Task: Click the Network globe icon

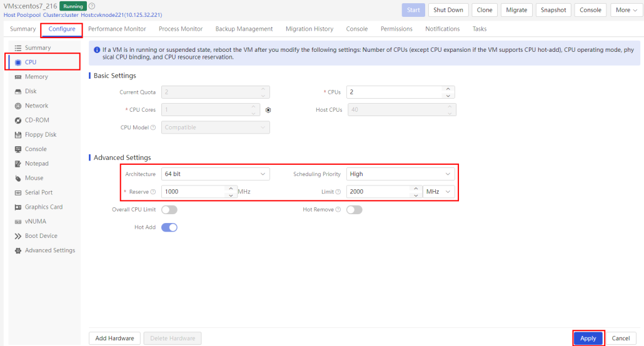Action: [18, 106]
